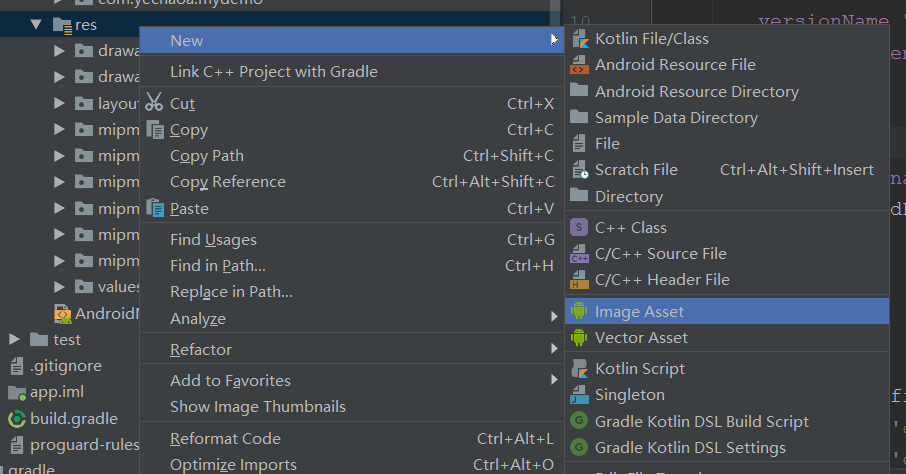Click the app.iml module icon
This screenshot has height=474, width=906.
(x=17, y=393)
